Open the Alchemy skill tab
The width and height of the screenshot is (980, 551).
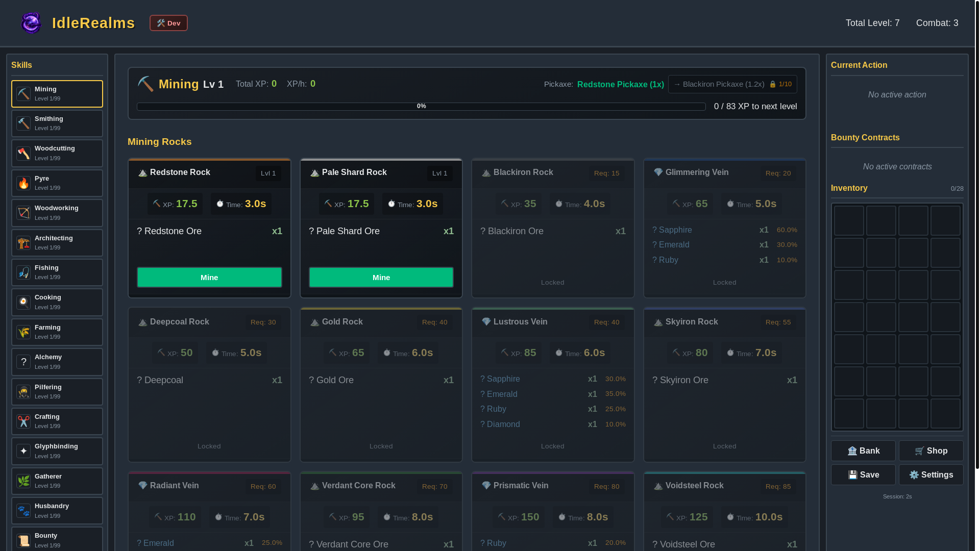pos(57,362)
